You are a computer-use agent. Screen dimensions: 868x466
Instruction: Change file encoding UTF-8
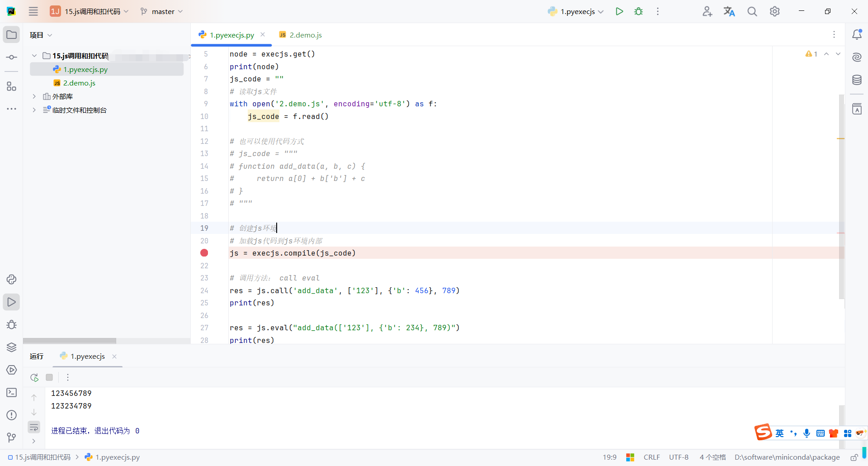[679, 457]
